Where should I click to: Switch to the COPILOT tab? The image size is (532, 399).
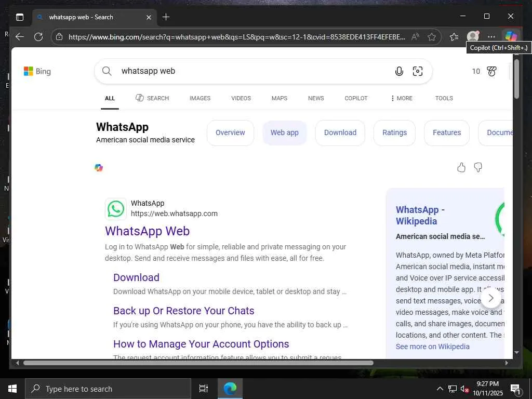coord(356,98)
